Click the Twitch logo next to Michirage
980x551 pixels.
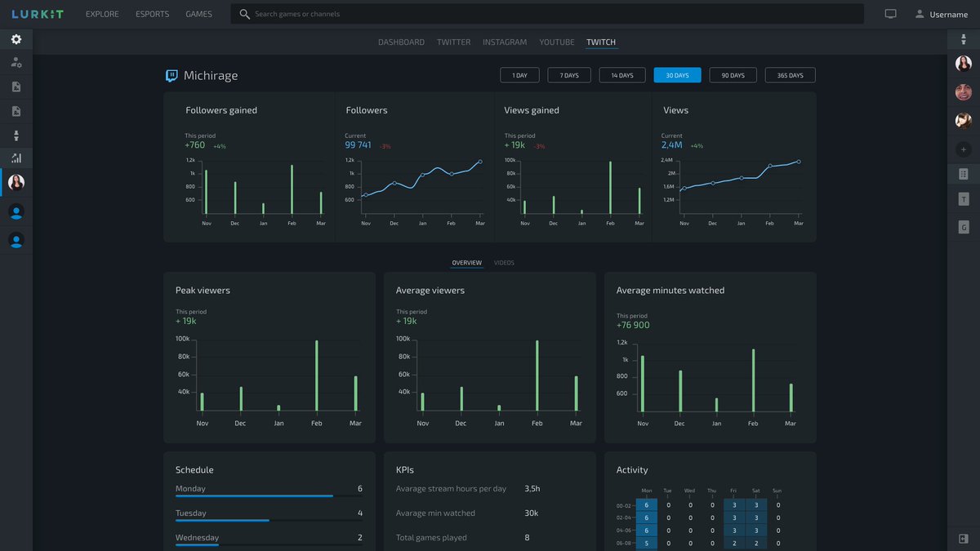point(171,76)
